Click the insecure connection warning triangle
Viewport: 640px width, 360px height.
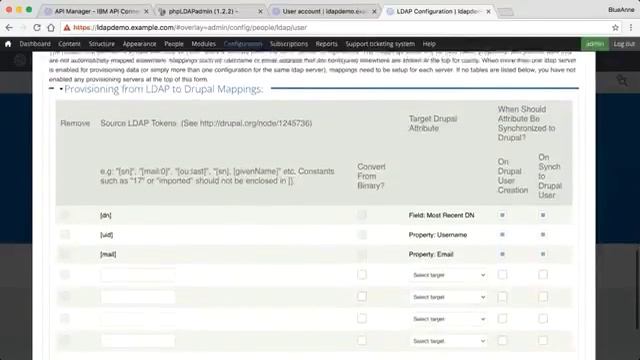pos(67,27)
